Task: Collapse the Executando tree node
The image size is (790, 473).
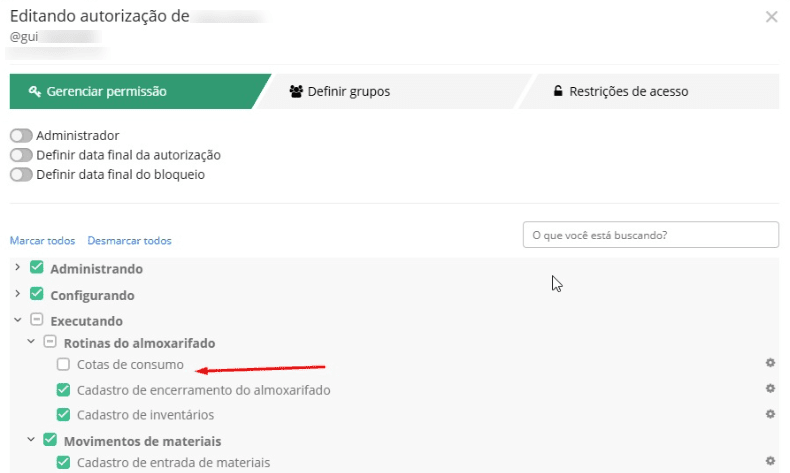Action: coord(18,320)
